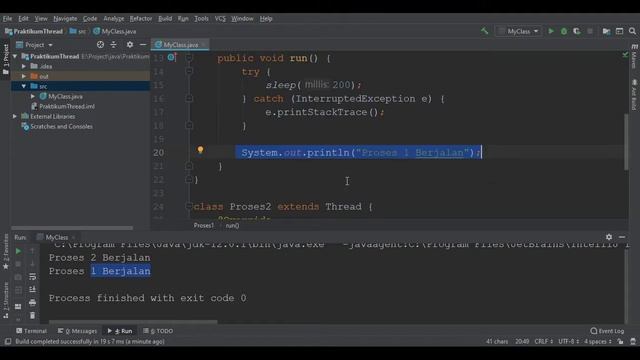Viewport: 640px width, 360px height.
Task: Click Run console horizontal scrollbar
Action: point(133,322)
